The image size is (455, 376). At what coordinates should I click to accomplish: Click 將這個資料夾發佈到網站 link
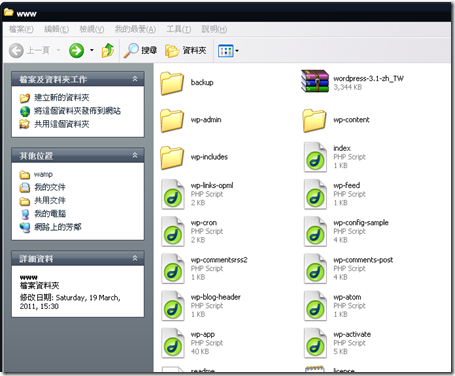(77, 111)
